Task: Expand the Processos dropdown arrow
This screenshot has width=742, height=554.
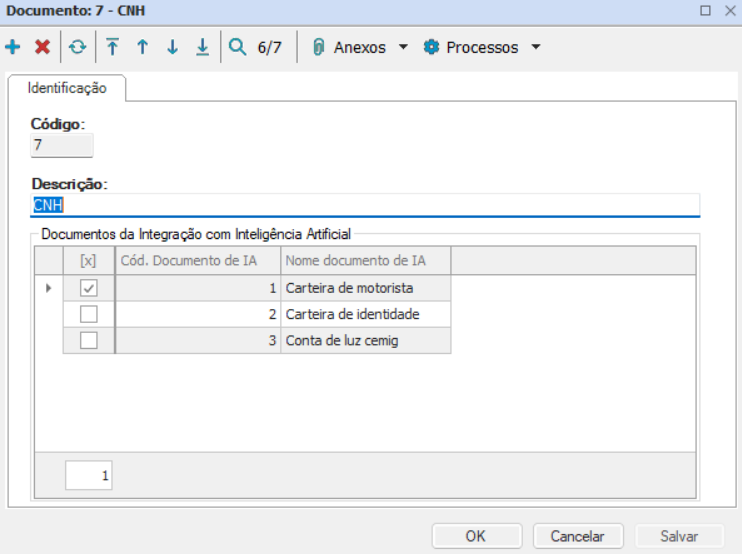Action: (535, 47)
